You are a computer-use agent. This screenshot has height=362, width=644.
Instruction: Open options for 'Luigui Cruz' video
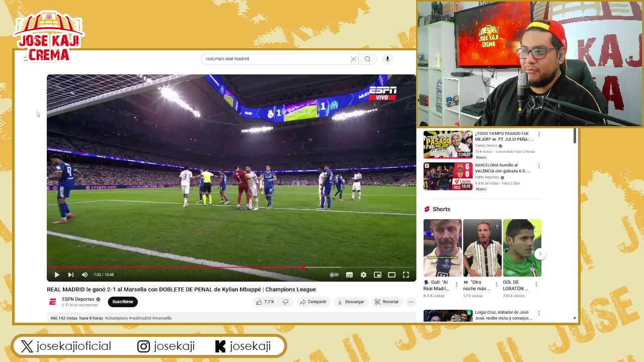pyautogui.click(x=539, y=313)
